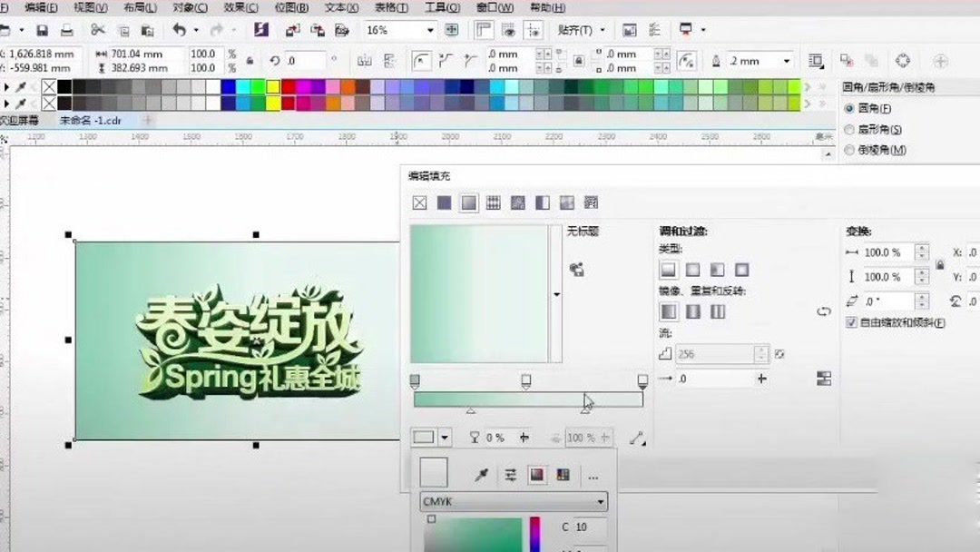
Task: Pick a color with the eyedropper in color picker
Action: pyautogui.click(x=483, y=473)
